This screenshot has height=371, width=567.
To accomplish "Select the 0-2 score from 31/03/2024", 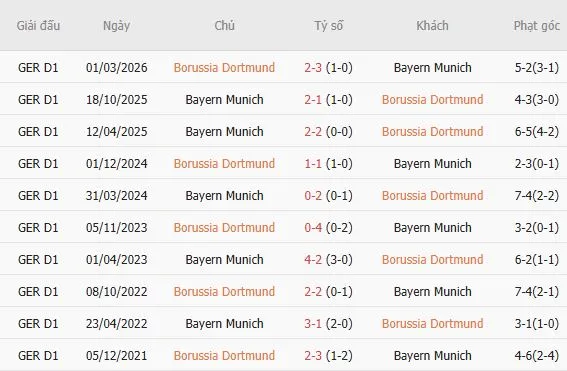I will point(313,196).
